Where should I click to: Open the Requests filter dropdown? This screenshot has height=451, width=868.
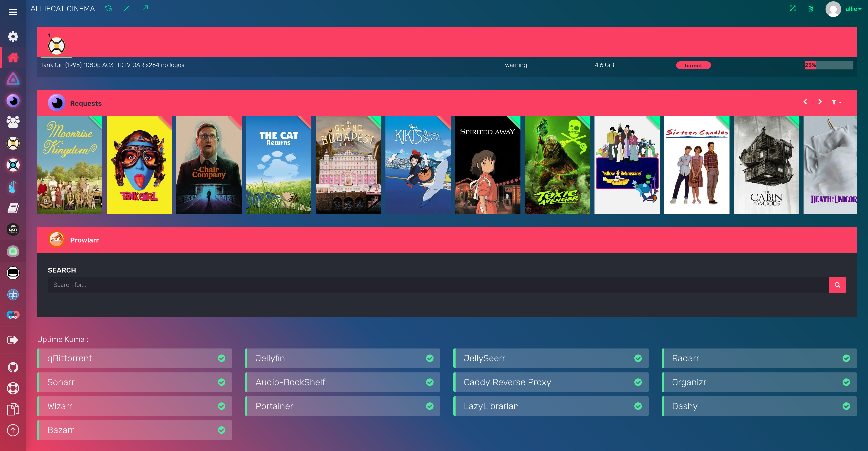click(x=836, y=102)
